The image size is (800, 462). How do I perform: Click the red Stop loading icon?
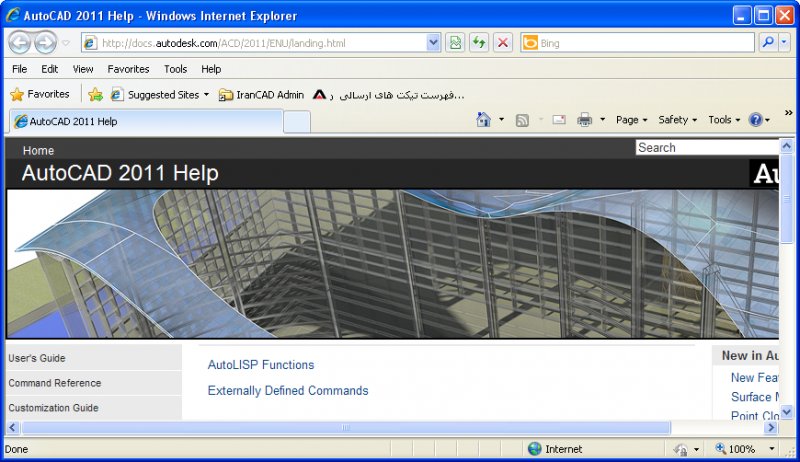click(503, 43)
